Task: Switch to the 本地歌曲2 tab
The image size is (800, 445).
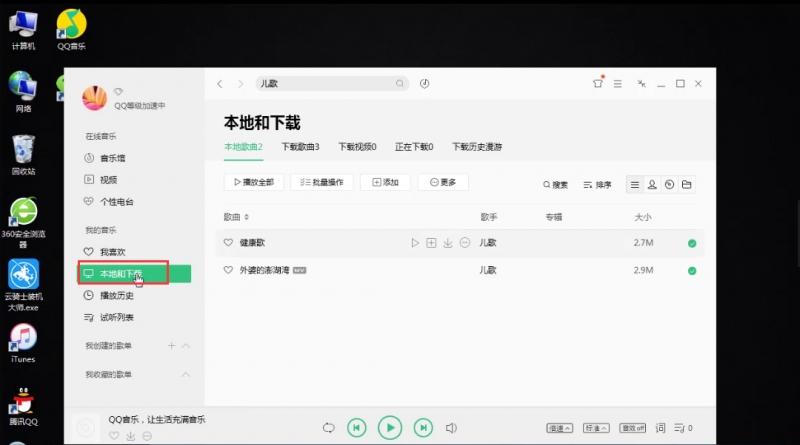Action: coord(243,147)
